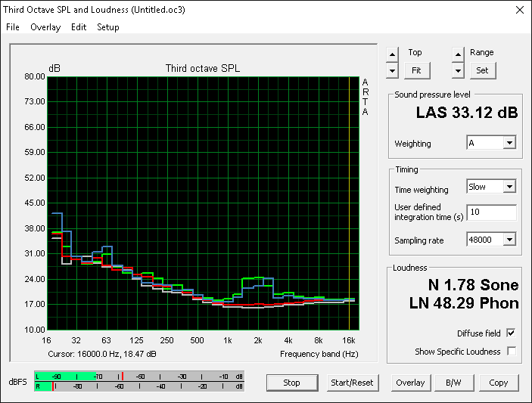Toggle the Diffuse field checkbox
This screenshot has height=403, width=532.
coord(512,333)
